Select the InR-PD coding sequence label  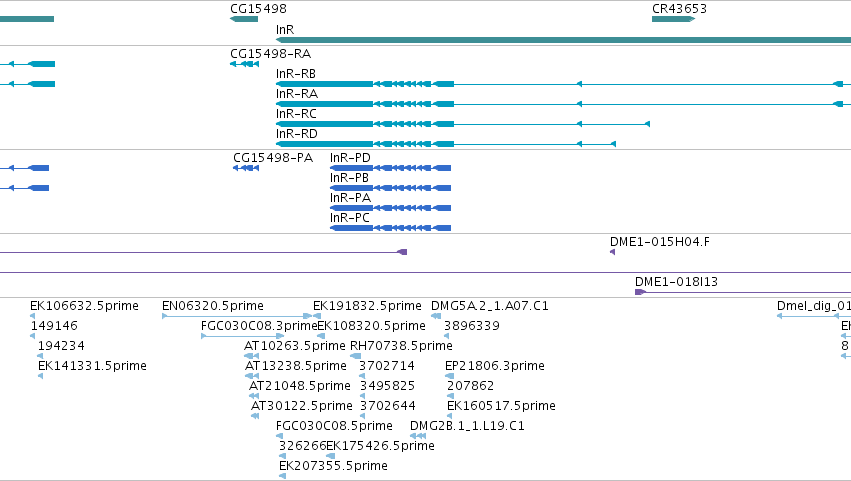(351, 158)
